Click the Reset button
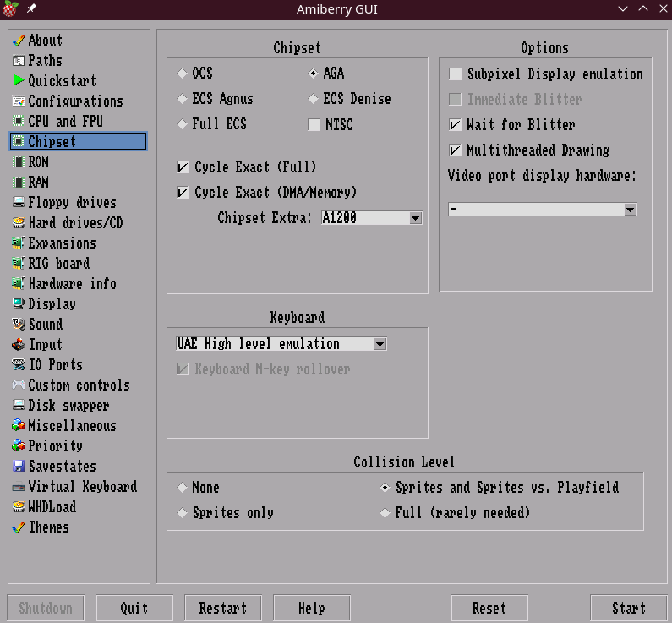The width and height of the screenshot is (672, 623). 489,608
